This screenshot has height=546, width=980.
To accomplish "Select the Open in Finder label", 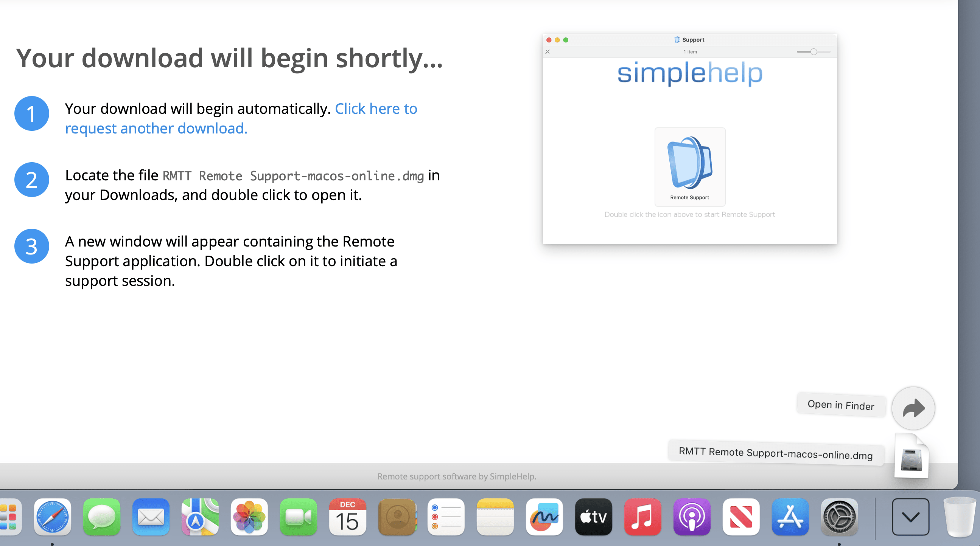I will tap(841, 405).
